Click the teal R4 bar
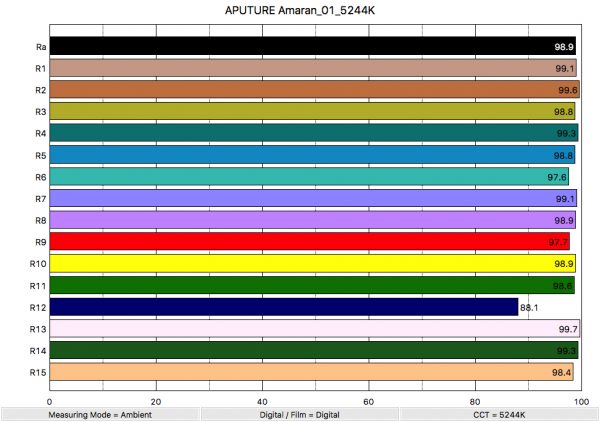600x422 pixels. pos(313,133)
